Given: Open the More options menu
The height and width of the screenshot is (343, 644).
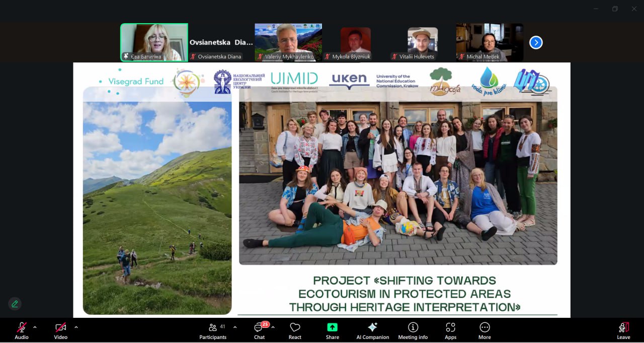Looking at the screenshot, I should (x=485, y=330).
